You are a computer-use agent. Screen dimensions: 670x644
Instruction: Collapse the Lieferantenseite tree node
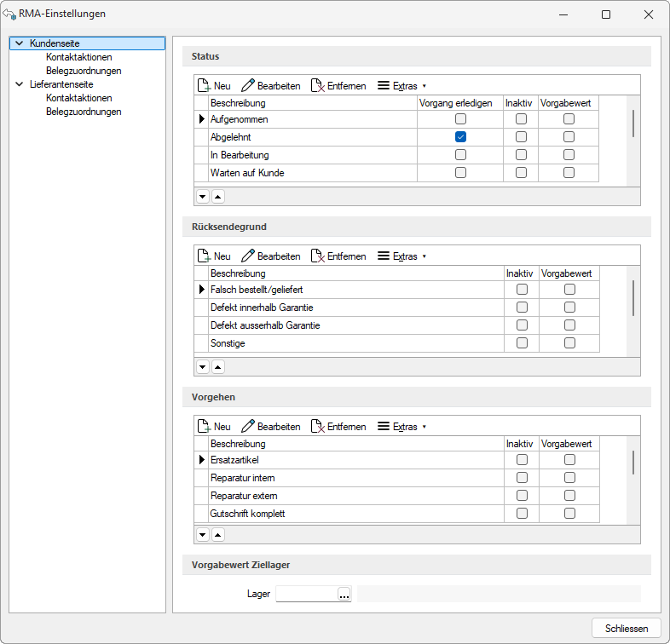point(19,84)
